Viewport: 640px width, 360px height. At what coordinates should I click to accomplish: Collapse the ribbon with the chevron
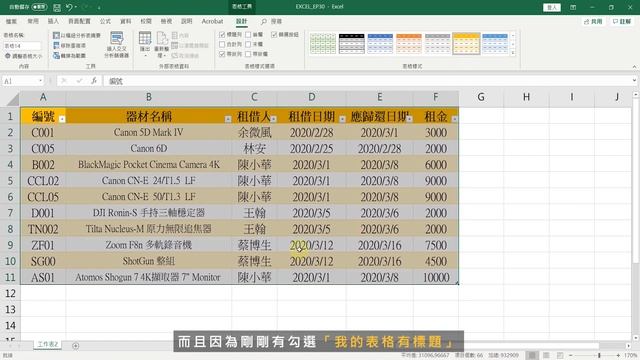pyautogui.click(x=634, y=67)
